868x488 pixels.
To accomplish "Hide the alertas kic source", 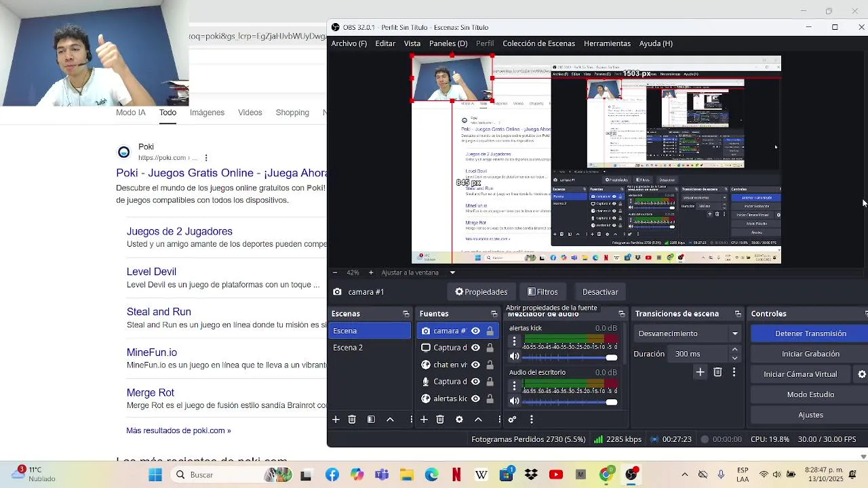I will [x=475, y=399].
